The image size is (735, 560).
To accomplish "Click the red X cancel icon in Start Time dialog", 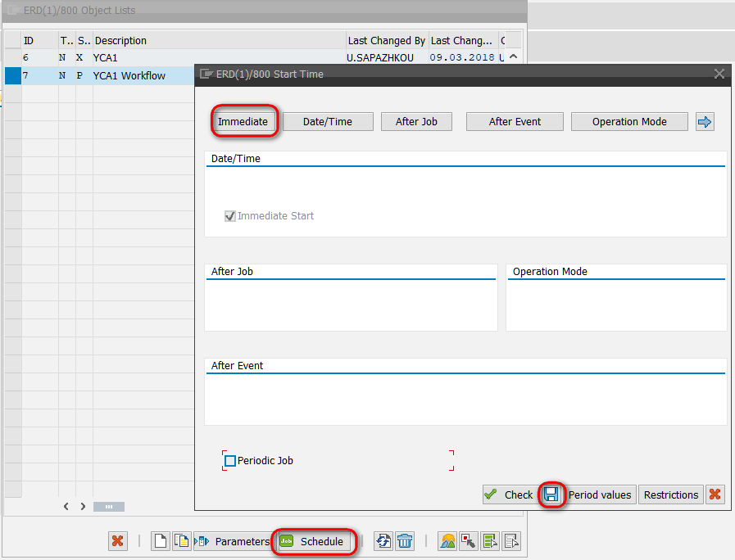I will click(715, 495).
